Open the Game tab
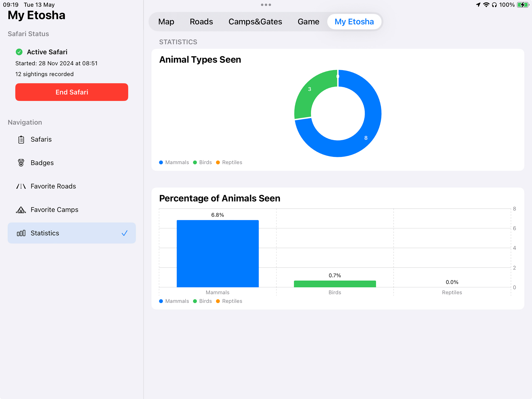The height and width of the screenshot is (399, 532). coord(308,22)
